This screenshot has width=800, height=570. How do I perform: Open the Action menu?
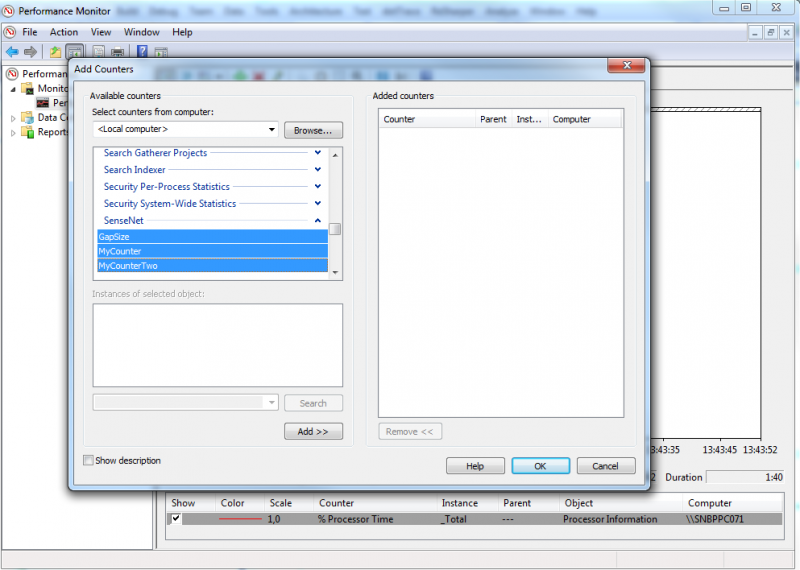64,32
